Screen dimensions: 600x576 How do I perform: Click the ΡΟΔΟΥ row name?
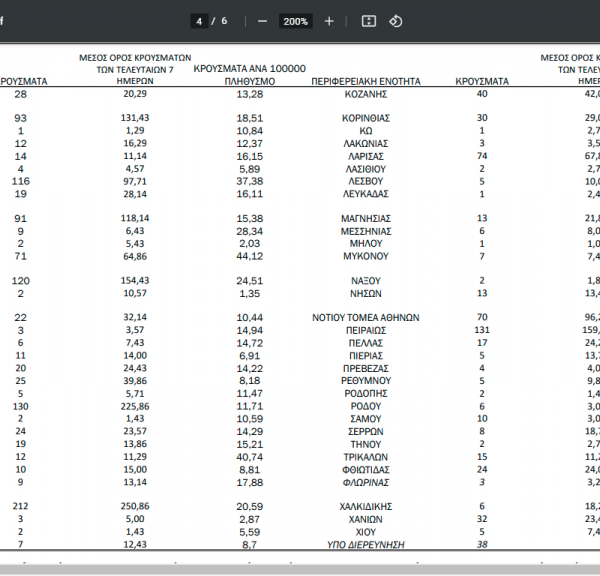tap(366, 406)
